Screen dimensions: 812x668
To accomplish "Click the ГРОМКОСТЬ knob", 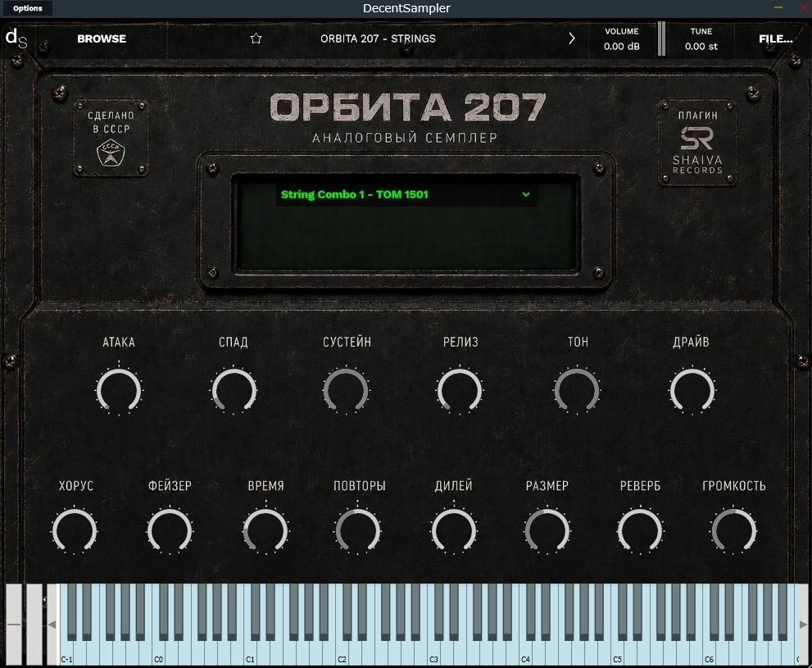I will tap(734, 531).
